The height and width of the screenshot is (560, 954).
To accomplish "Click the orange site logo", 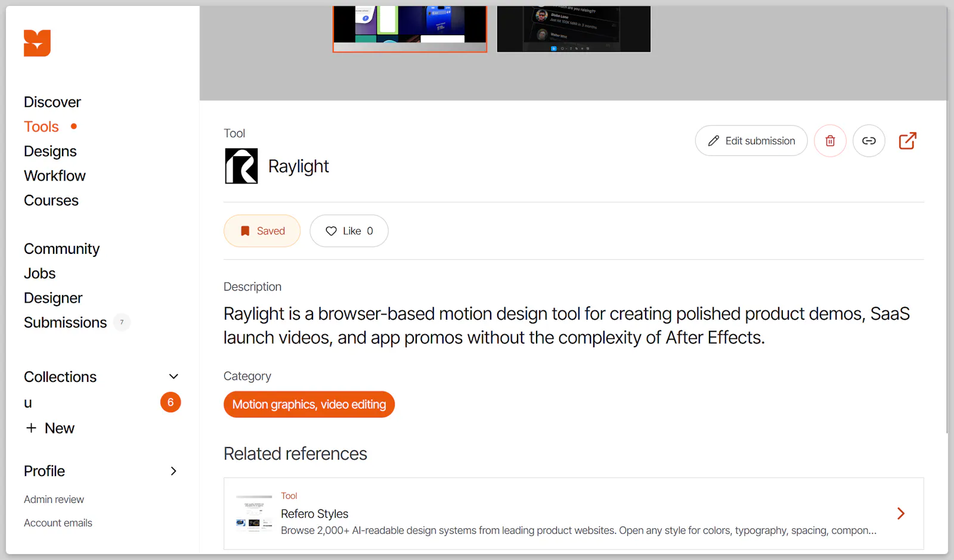I will 37,43.
